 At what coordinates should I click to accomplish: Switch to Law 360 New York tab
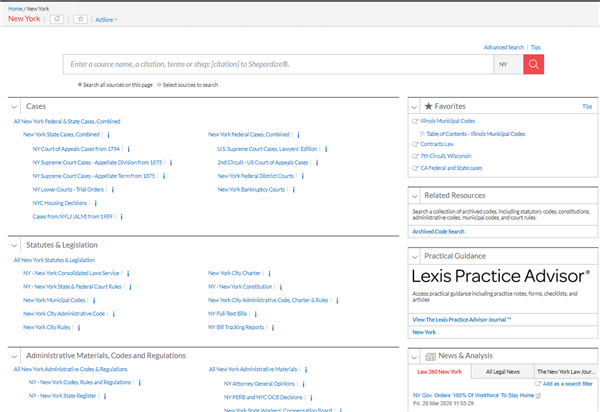(x=439, y=371)
